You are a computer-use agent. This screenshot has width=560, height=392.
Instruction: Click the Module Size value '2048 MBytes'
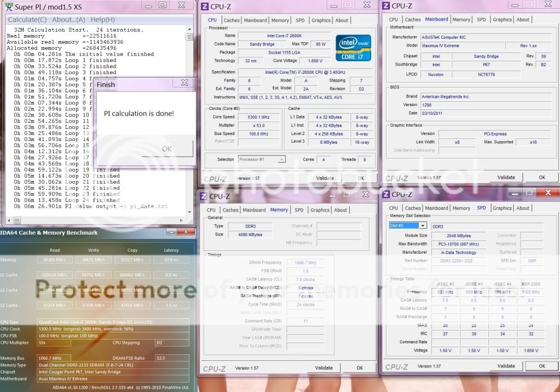[x=459, y=236]
